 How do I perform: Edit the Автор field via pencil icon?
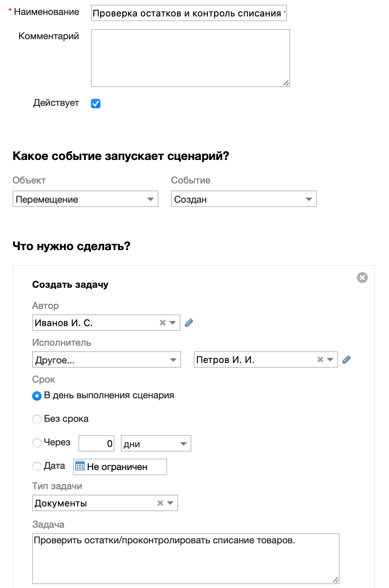189,322
